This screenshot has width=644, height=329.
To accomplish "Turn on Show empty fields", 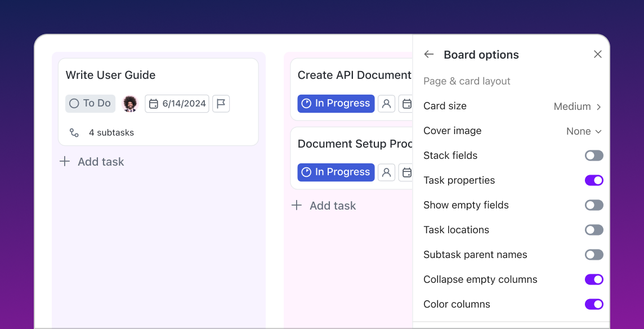I will [x=594, y=205].
